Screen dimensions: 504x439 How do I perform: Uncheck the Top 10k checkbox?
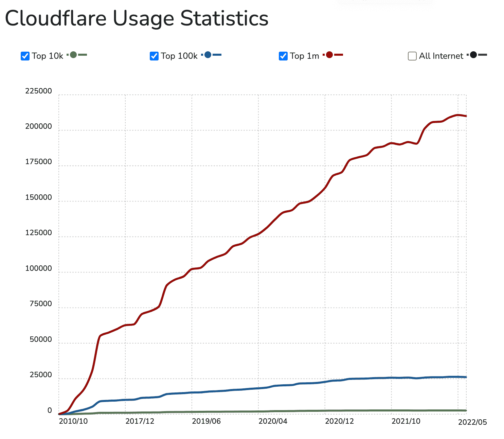(25, 56)
